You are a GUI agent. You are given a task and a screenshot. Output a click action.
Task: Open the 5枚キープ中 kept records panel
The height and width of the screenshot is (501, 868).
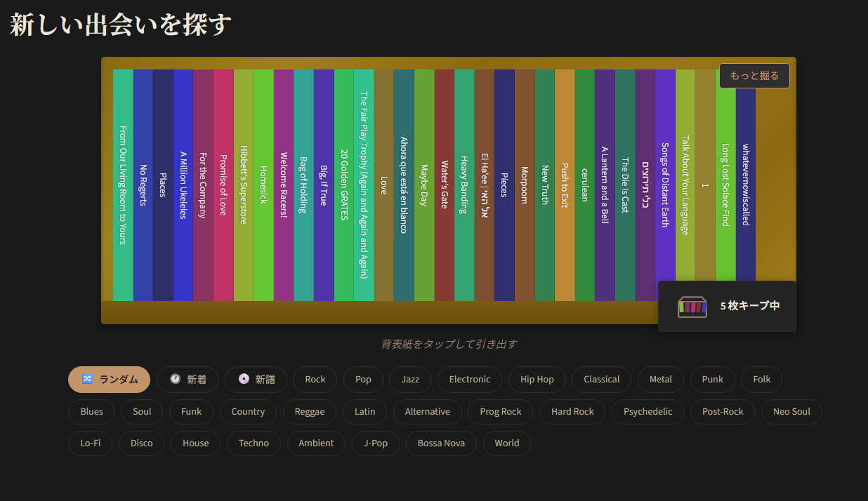749,307
